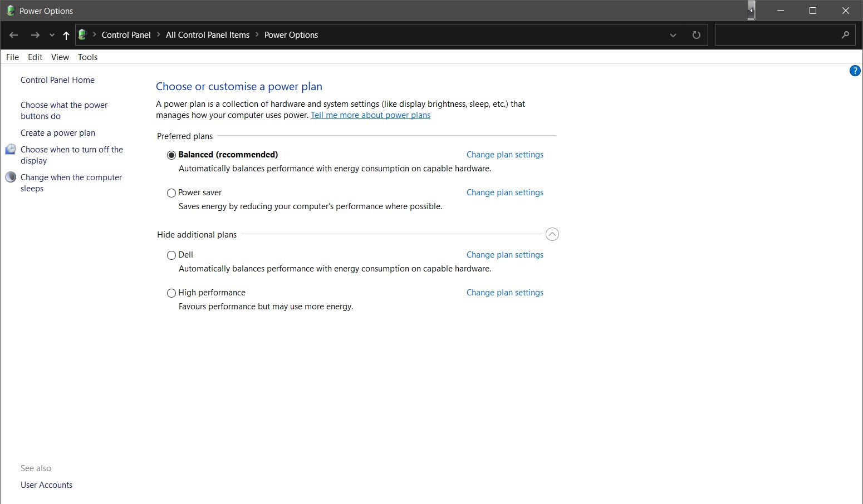Open the View menu
This screenshot has height=504, width=863.
(x=60, y=57)
